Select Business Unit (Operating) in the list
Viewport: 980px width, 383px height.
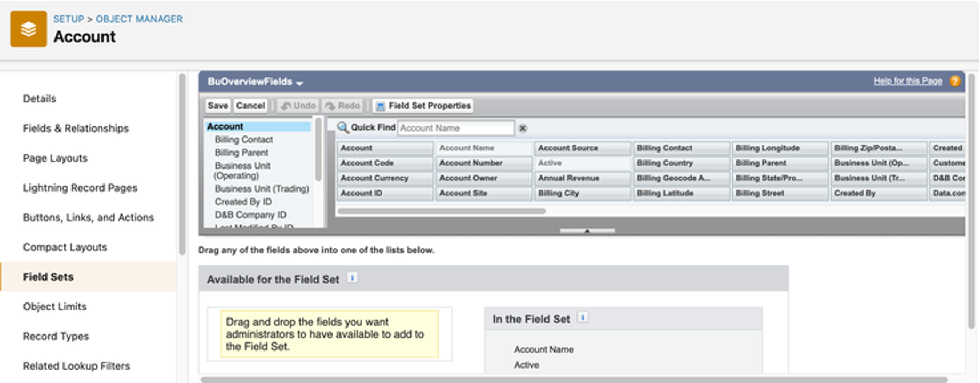[x=242, y=171]
